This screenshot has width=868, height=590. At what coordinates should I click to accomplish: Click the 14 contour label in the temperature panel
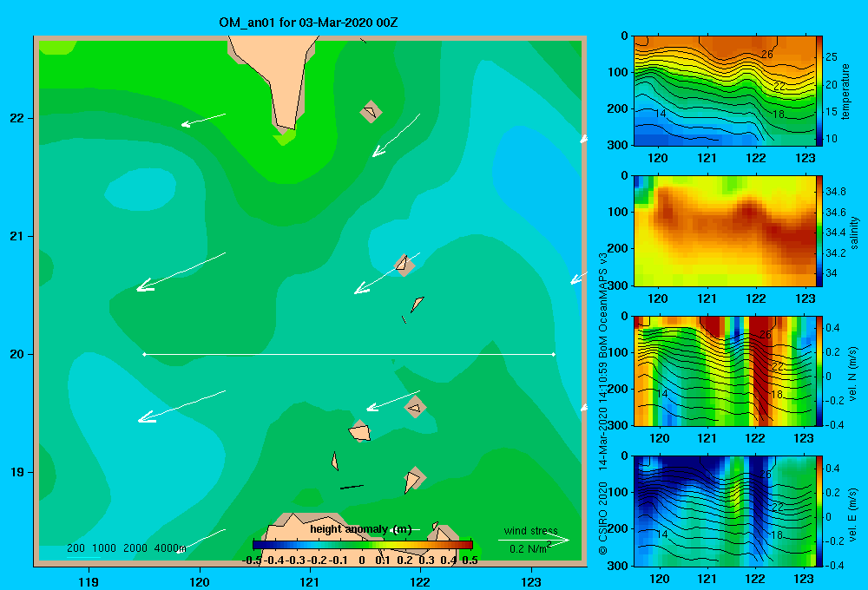point(660,114)
